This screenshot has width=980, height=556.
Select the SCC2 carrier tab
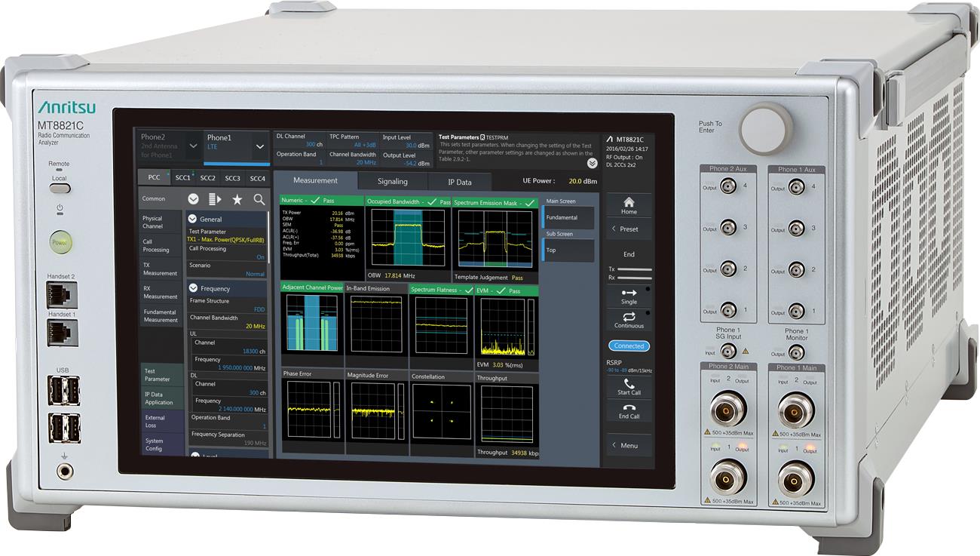pyautogui.click(x=208, y=178)
